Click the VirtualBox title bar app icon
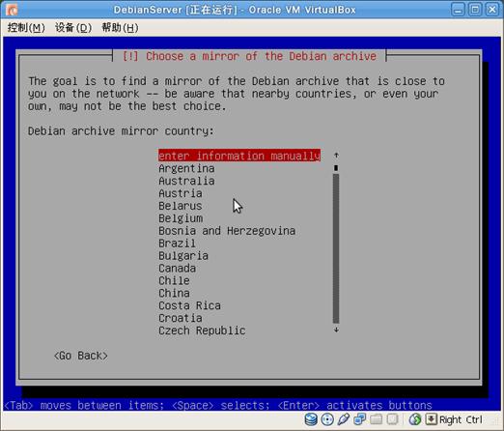This screenshot has height=431, width=504. (x=12, y=10)
